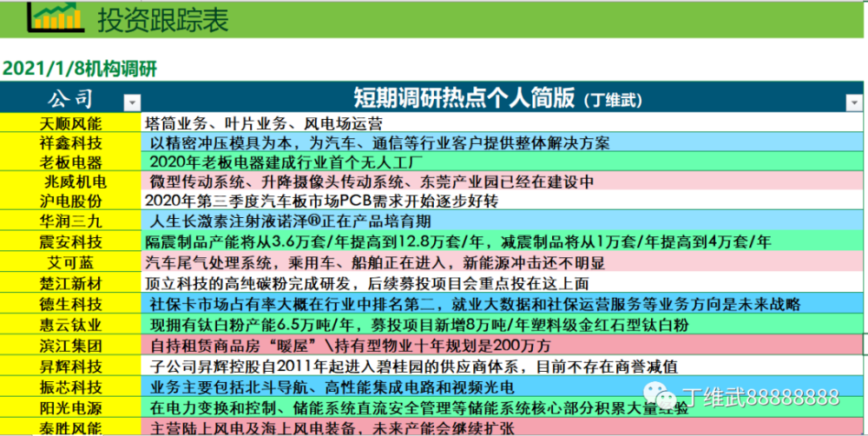The width and height of the screenshot is (868, 436).
Task: Select the 2021/1/8机构调研 heading
Action: click(81, 69)
